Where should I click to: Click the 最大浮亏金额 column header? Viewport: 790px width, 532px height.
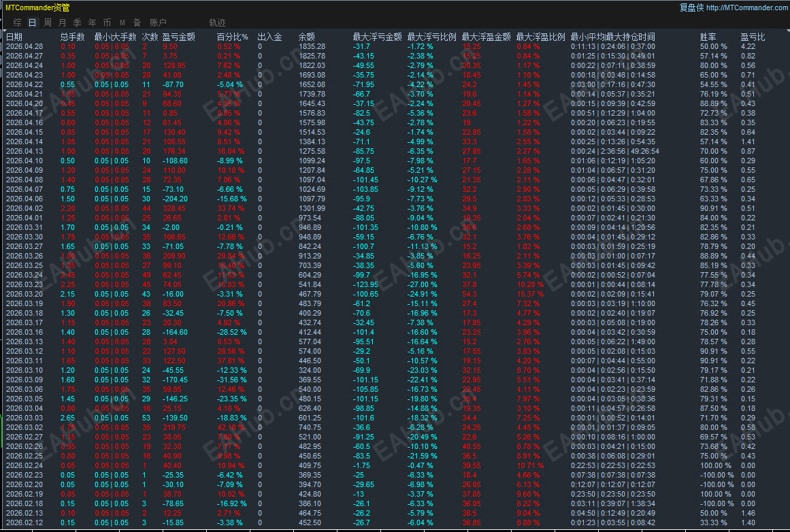378,37
